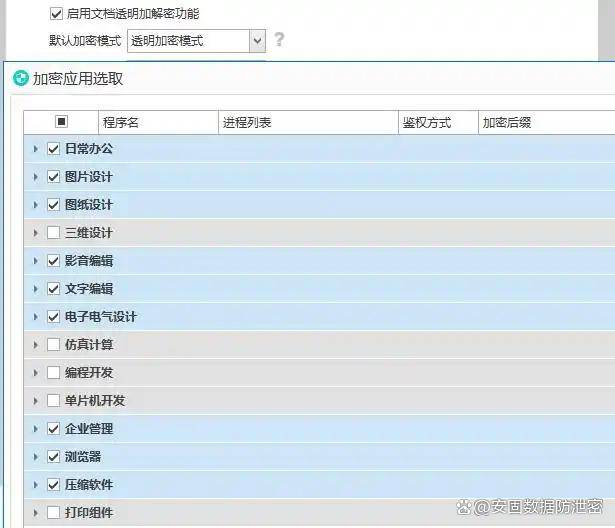Toggle the select-all header checkbox
This screenshot has height=528, width=615.
point(61,122)
